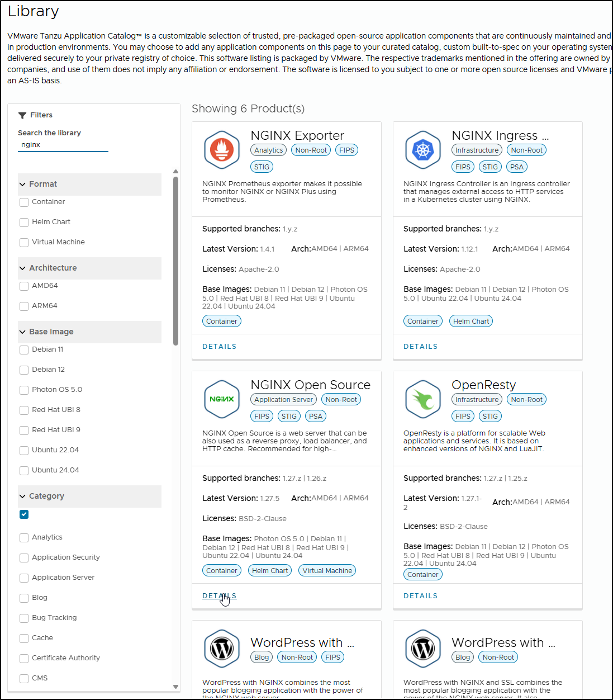The width and height of the screenshot is (613, 700).
Task: Open DETAILS for OpenResty
Action: pos(420,596)
